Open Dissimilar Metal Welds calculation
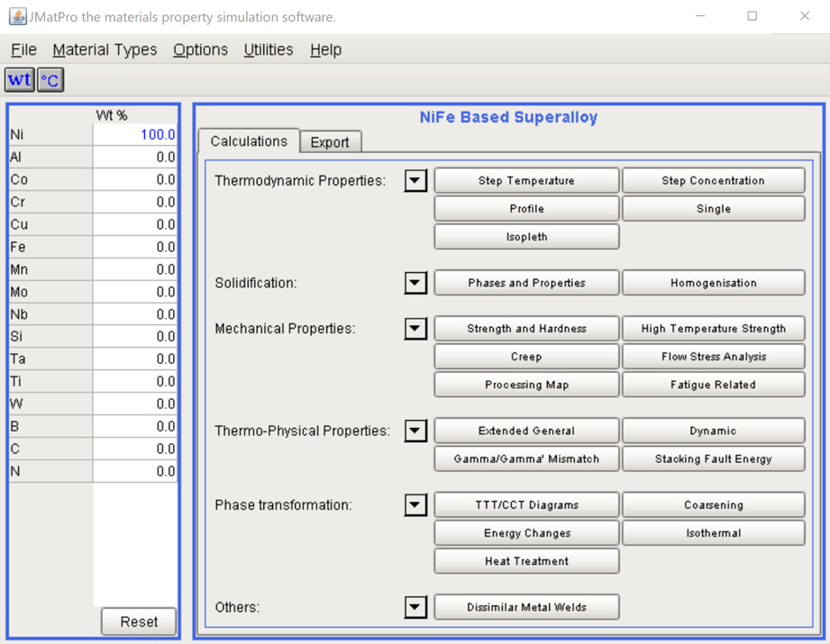This screenshot has width=830, height=644. pos(526,607)
